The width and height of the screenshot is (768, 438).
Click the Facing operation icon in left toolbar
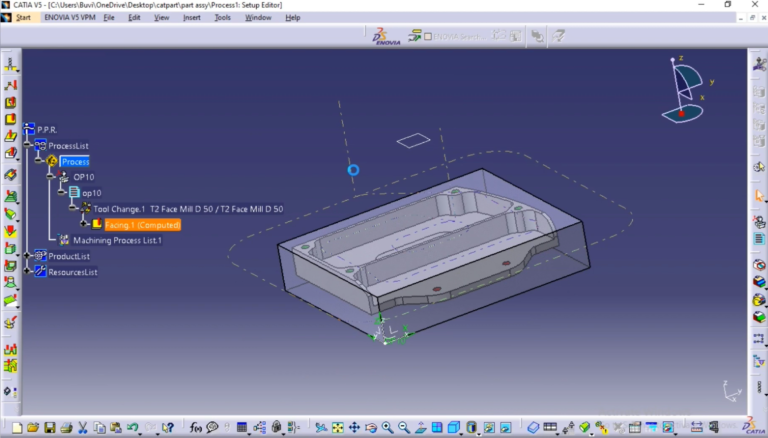[x=10, y=119]
